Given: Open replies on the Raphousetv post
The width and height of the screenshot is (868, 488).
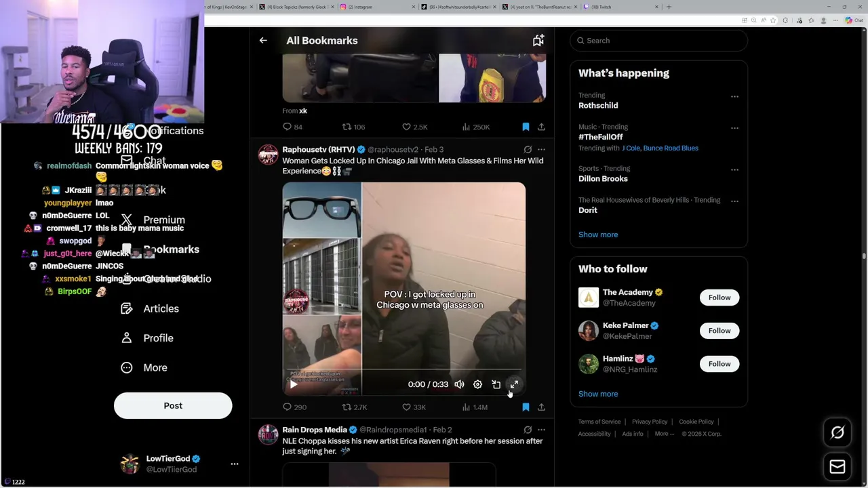Looking at the screenshot, I should pos(294,407).
